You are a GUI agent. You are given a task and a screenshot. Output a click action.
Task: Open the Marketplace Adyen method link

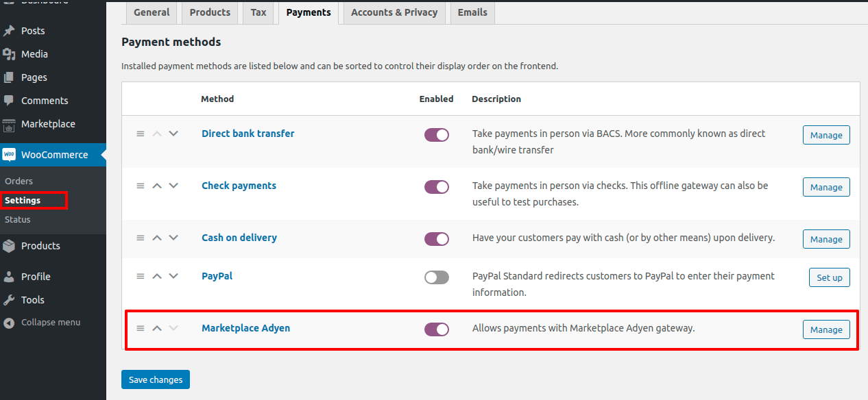tap(245, 328)
